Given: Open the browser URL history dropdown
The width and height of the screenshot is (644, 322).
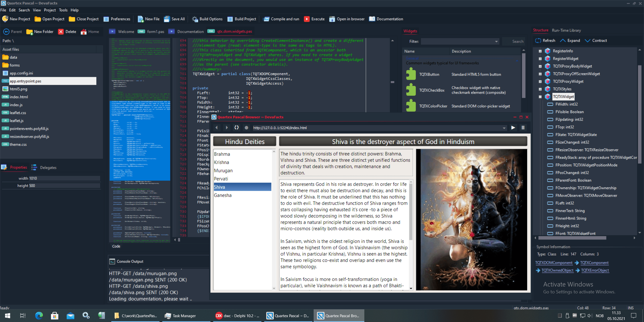Looking at the screenshot, I should click(x=504, y=128).
